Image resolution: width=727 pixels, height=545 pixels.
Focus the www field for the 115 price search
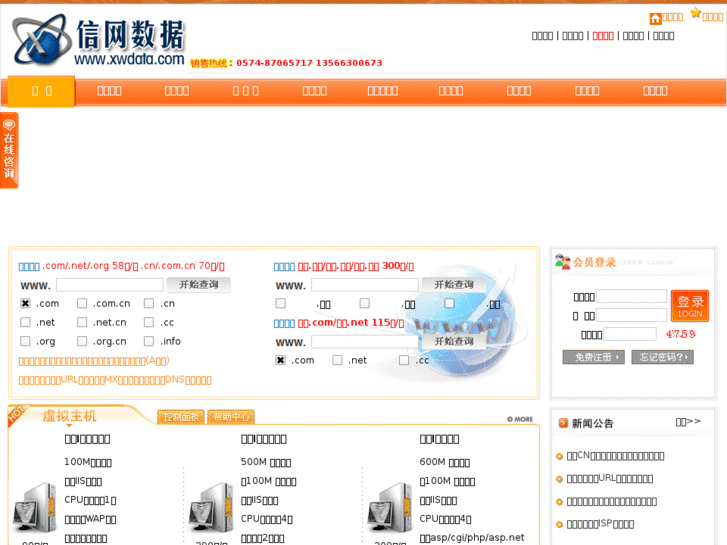(365, 342)
